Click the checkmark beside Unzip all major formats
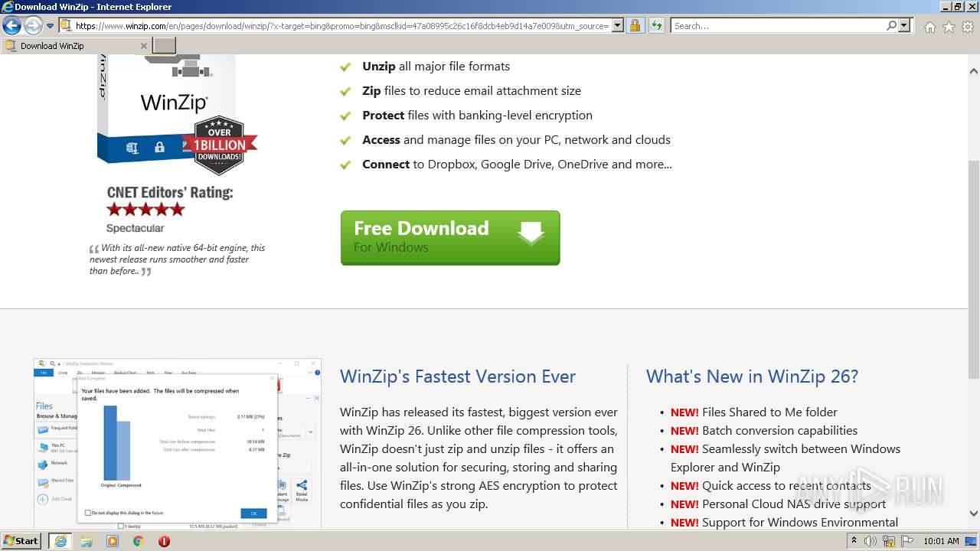This screenshot has width=980, height=551. [345, 67]
